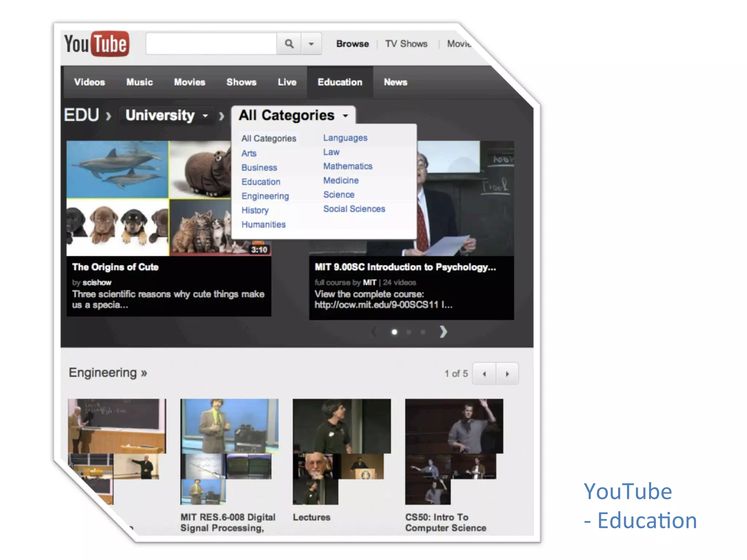Switch to the Shows tab

241,82
